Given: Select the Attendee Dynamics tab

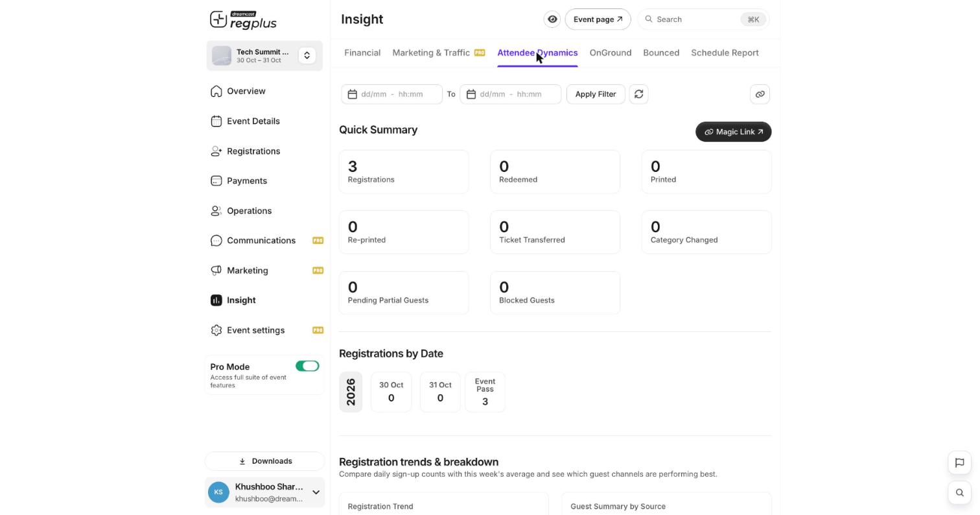Looking at the screenshot, I should (537, 53).
